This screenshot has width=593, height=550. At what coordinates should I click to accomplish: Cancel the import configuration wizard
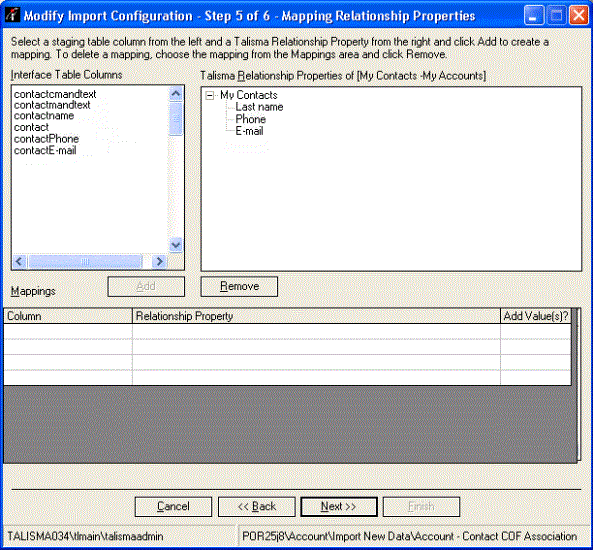(173, 506)
